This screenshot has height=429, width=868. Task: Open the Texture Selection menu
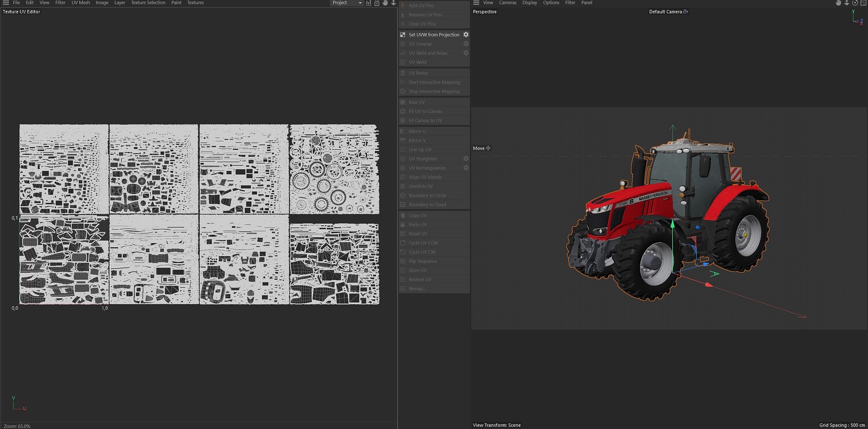148,3
